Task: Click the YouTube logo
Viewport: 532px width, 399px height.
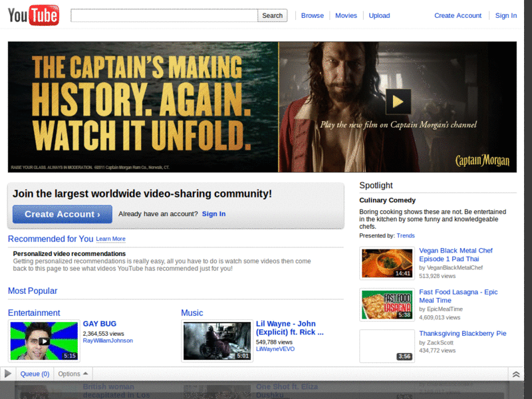Action: pyautogui.click(x=33, y=15)
